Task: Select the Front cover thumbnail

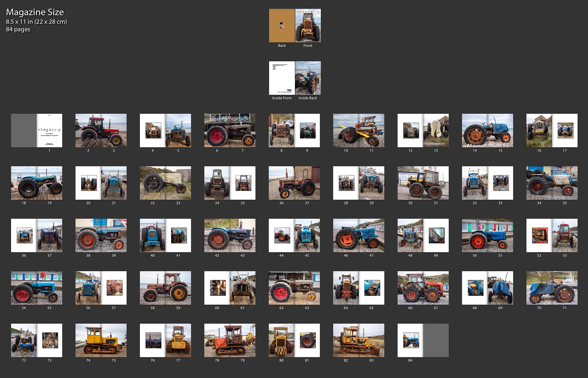Action: pos(308,25)
